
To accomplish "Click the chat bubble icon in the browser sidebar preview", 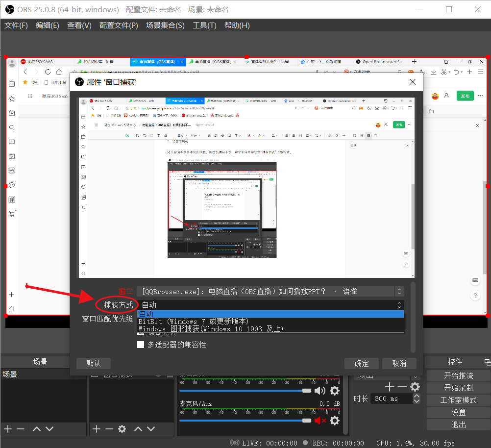I will [12, 185].
